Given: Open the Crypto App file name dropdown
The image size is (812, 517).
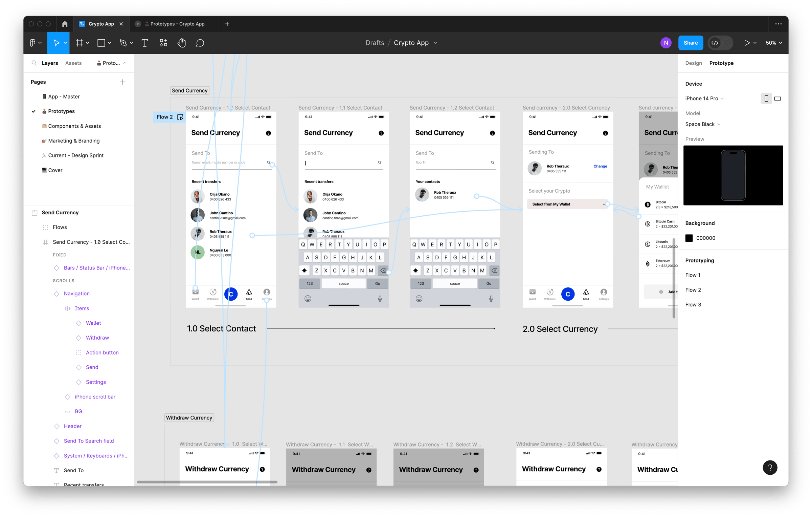Looking at the screenshot, I should (435, 43).
